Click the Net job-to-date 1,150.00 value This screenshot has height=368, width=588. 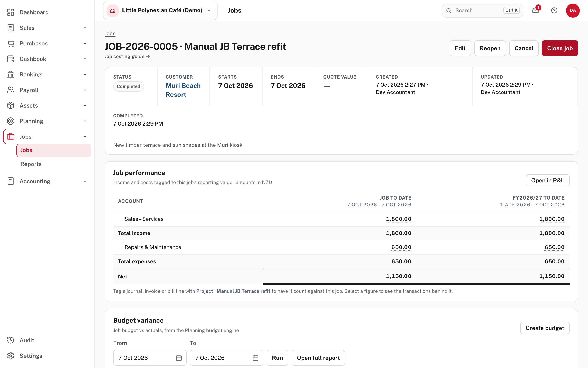pos(399,276)
